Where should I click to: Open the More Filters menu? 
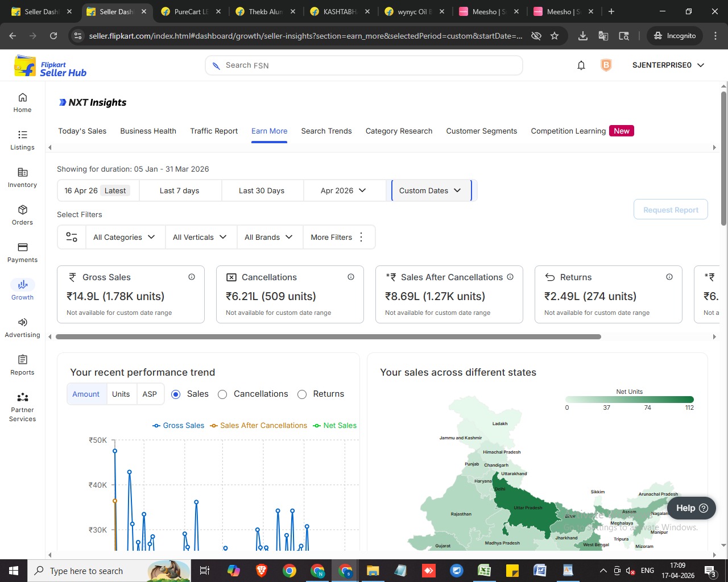339,237
